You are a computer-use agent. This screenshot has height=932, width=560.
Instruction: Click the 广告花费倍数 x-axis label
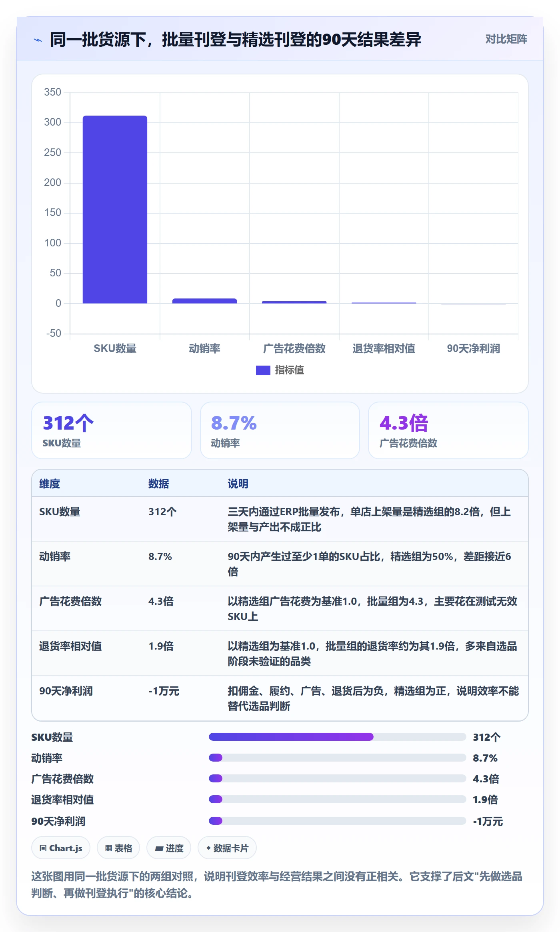tap(294, 348)
